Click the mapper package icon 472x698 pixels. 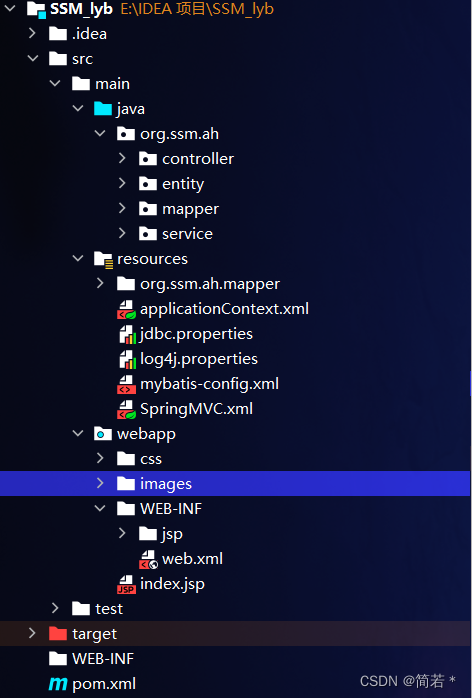148,208
